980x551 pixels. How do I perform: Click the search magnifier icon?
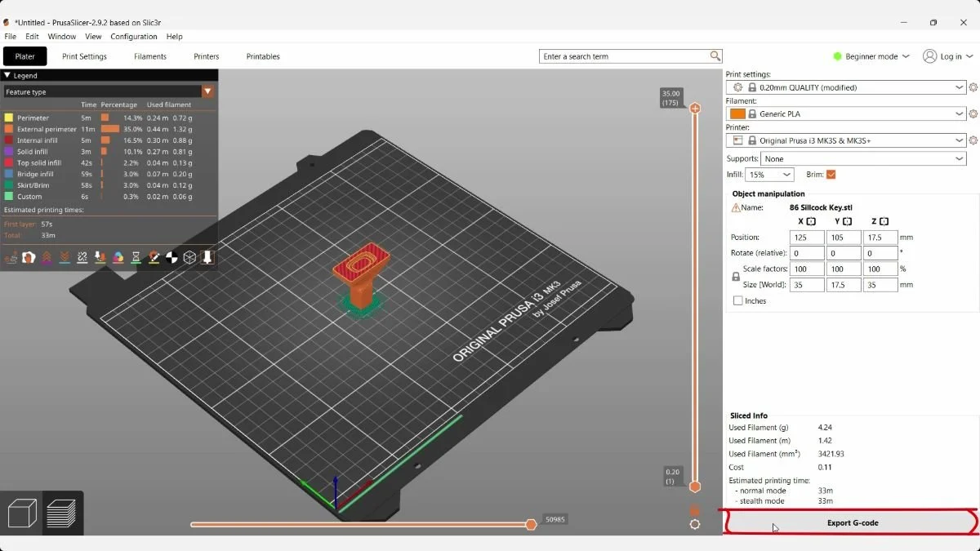pyautogui.click(x=715, y=56)
